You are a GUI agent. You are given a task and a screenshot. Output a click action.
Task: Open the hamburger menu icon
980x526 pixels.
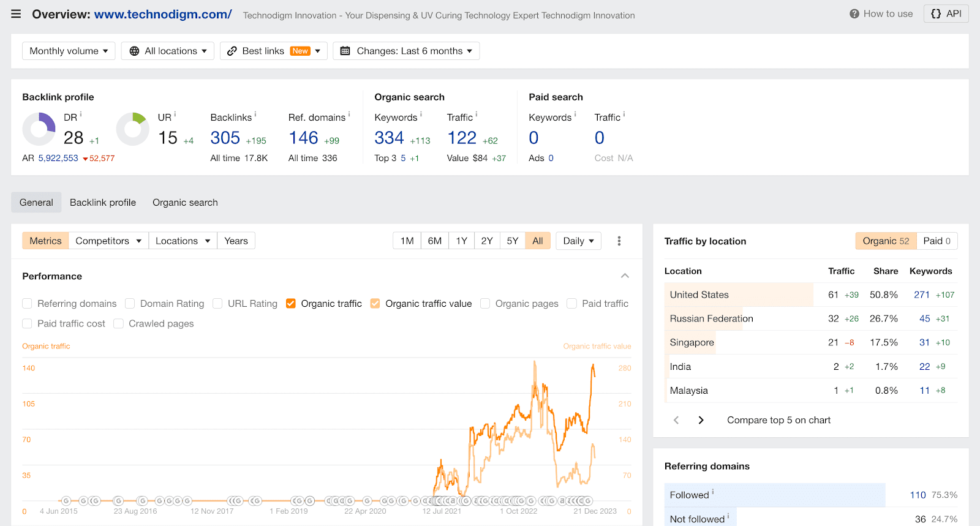[x=16, y=14]
